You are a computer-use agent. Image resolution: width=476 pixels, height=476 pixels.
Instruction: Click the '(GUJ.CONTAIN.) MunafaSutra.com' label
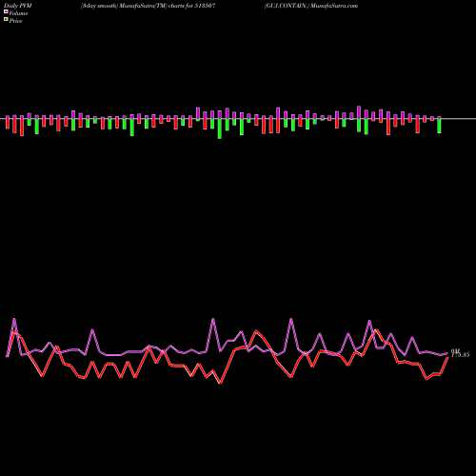point(311,6)
